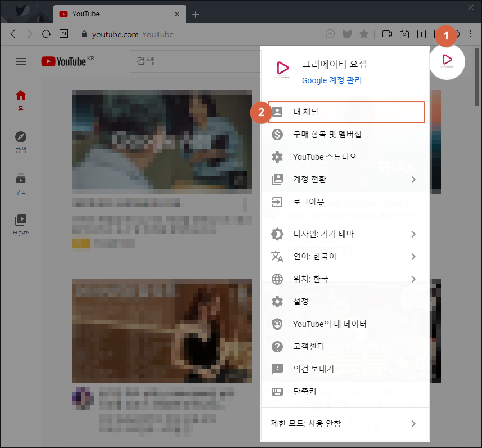Open the second video thumbnail below

162,331
